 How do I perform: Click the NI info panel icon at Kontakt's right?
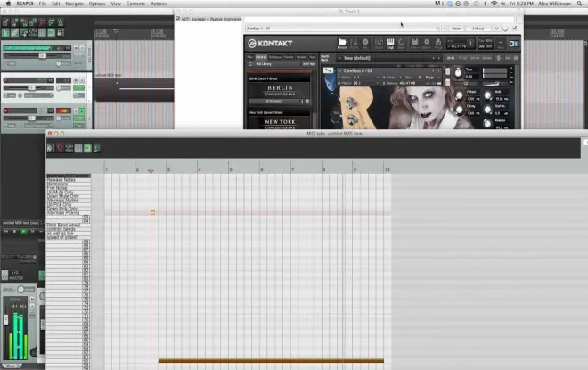coord(513,44)
